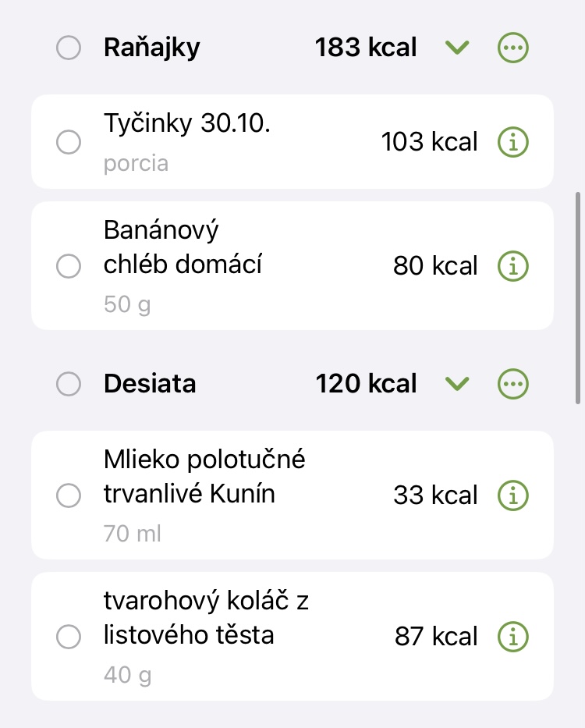585x728 pixels.
Task: Select the Raňajky meal radio button
Action: pyautogui.click(x=69, y=48)
